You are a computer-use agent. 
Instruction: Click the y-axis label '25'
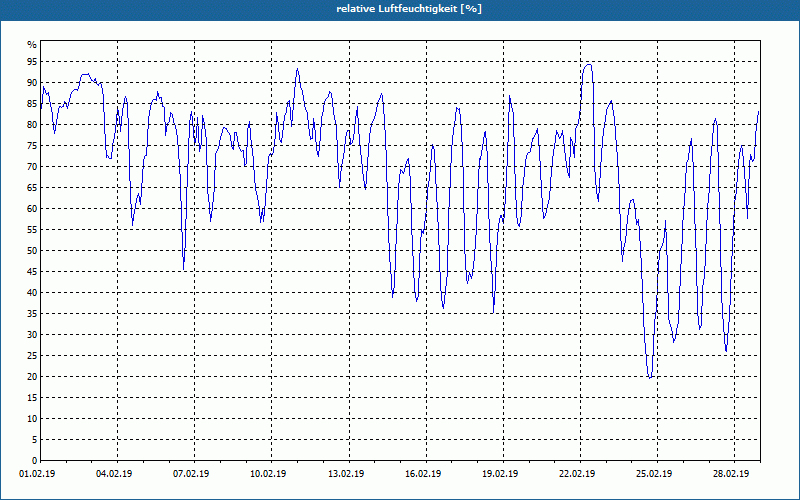tap(32, 356)
